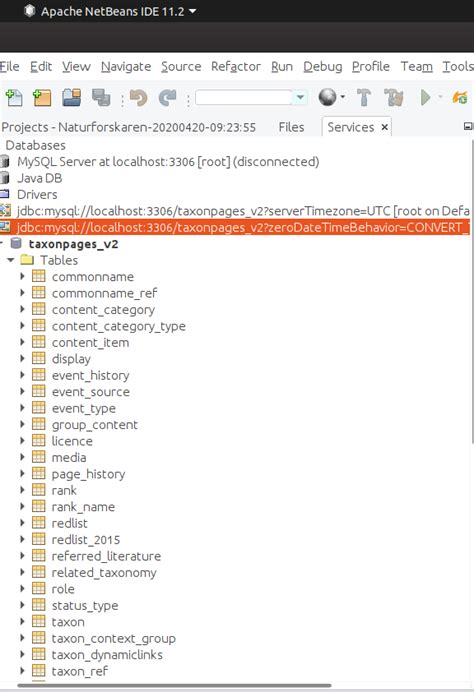Click the Save All toolbar icon
The image size is (474, 692).
coord(101,98)
